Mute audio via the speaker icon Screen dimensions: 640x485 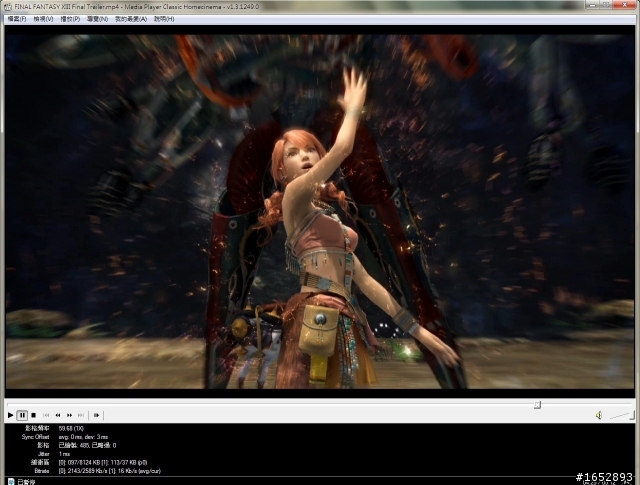coord(598,416)
